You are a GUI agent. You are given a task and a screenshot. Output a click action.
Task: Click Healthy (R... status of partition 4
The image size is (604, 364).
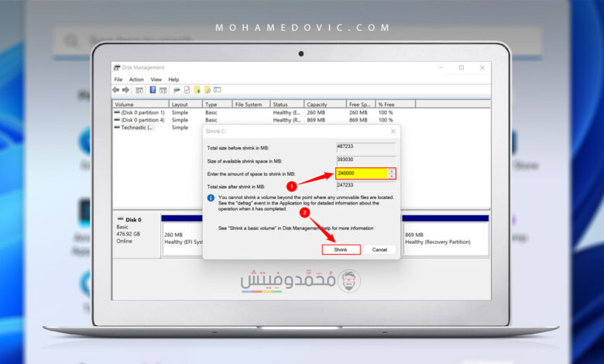pyautogui.click(x=287, y=120)
